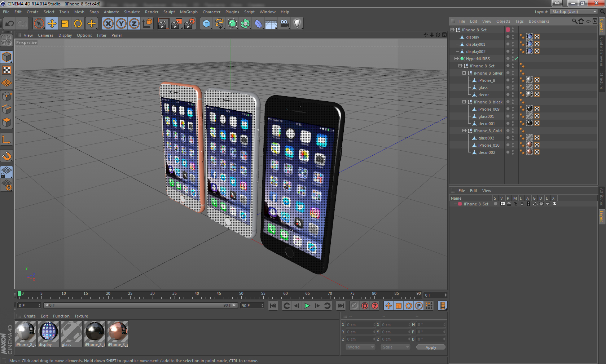Screen dimensions: 606x364
Task: Select the Live Selection tool
Action: [x=39, y=24]
